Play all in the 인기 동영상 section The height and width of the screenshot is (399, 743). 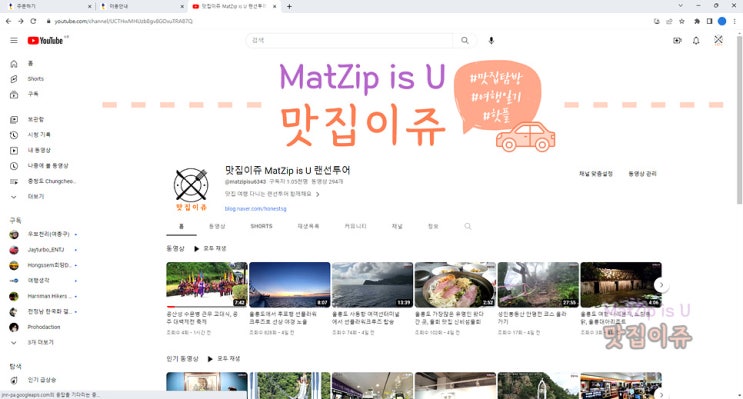pyautogui.click(x=224, y=359)
